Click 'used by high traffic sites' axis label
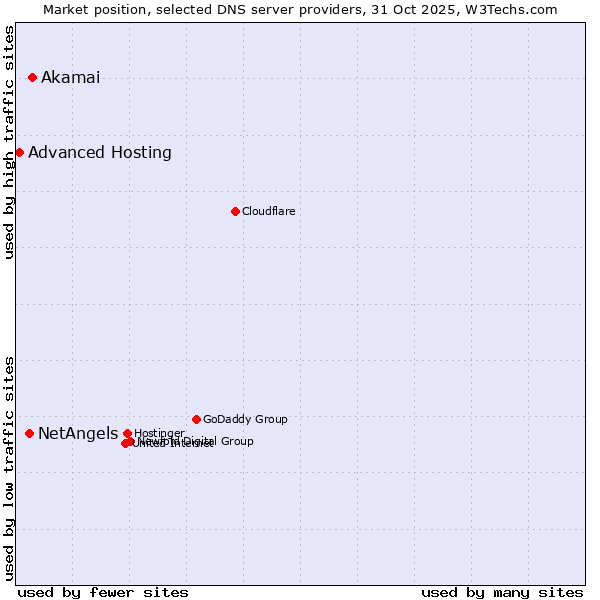 coord(10,142)
